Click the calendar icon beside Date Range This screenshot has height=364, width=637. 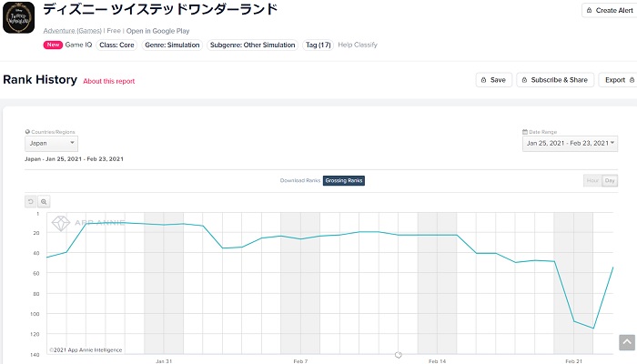point(525,132)
